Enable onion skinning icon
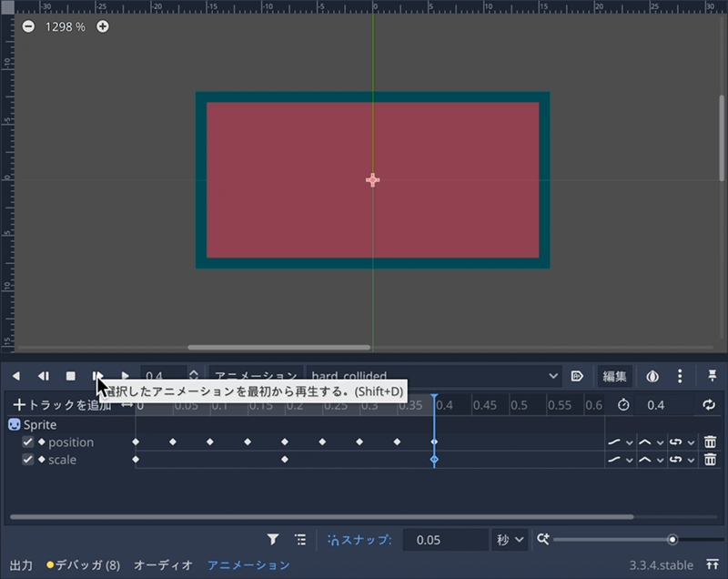The width and height of the screenshot is (728, 579). (x=652, y=376)
